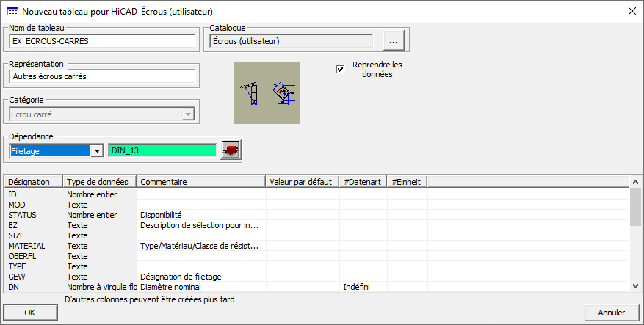Click the Diamètre nominal comment cell

click(201, 287)
